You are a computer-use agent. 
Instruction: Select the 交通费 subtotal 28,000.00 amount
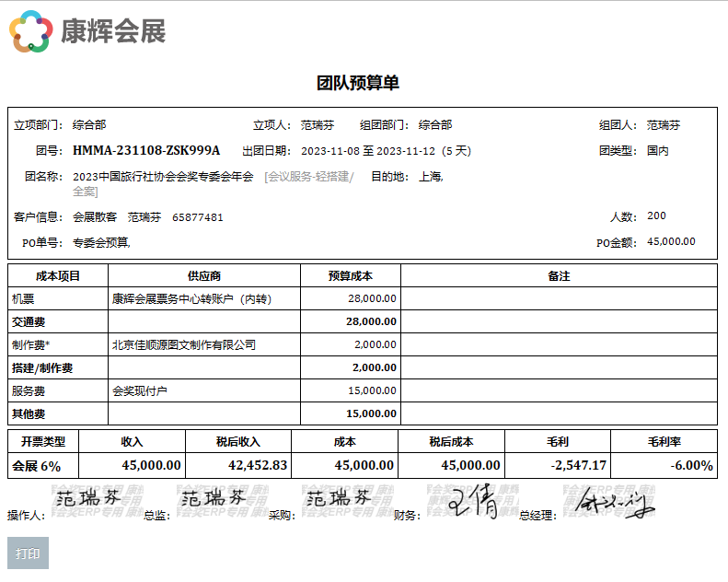click(371, 321)
